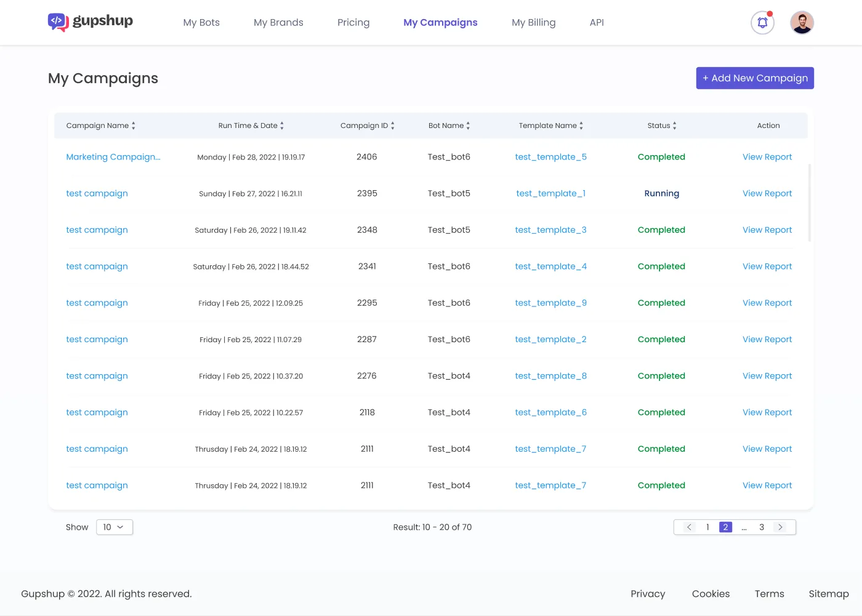This screenshot has width=862, height=616.
Task: Click the user profile avatar
Action: click(802, 23)
